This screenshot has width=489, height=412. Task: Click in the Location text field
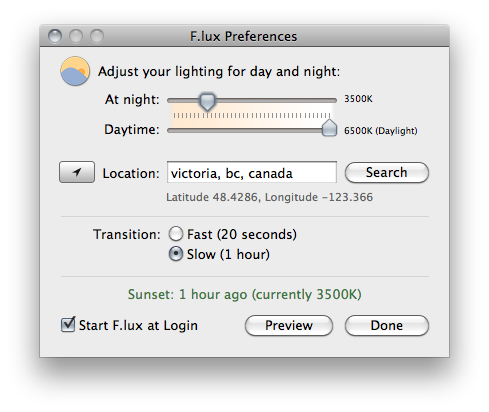(x=252, y=172)
